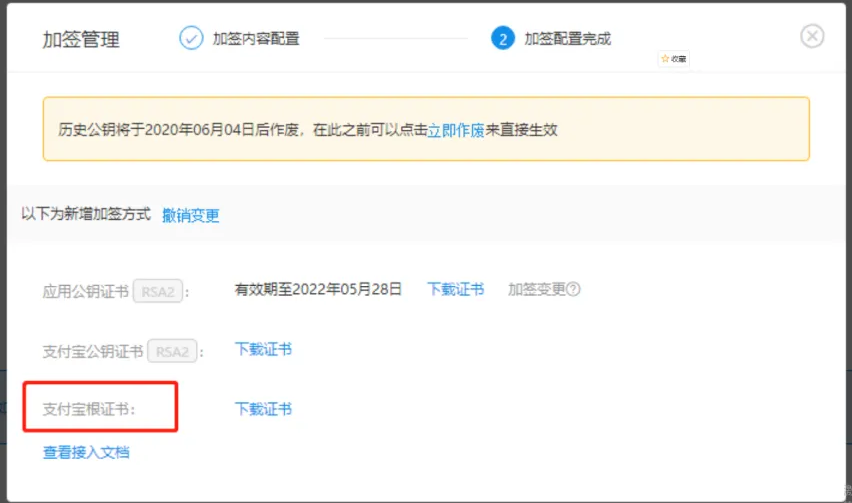Close the 加签管理 dialog

point(812,36)
